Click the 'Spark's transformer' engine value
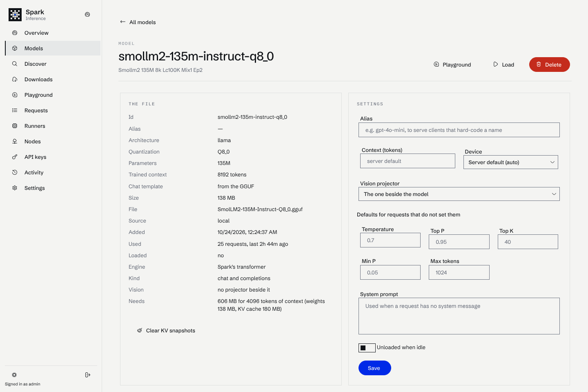The height and width of the screenshot is (392, 588). 242,267
